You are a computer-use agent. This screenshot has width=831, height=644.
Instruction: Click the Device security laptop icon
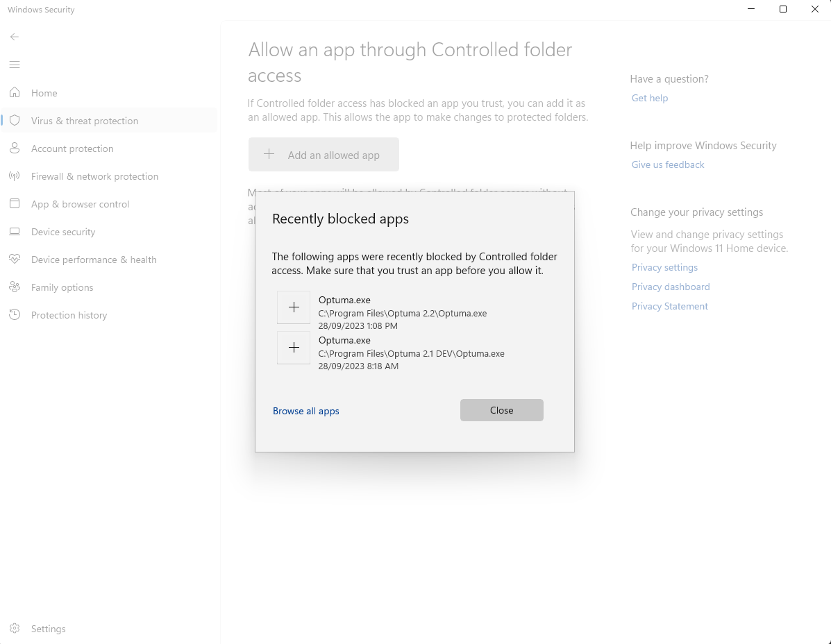pos(15,232)
